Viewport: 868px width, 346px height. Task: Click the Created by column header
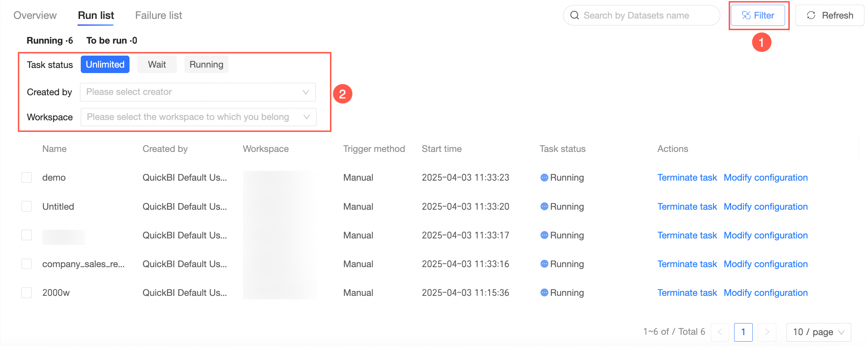pos(165,149)
